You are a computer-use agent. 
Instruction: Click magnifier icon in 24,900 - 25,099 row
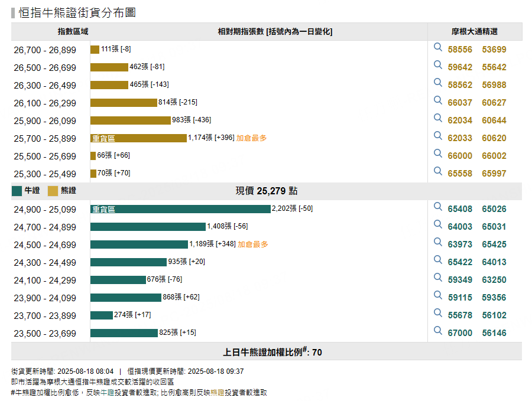pos(438,207)
